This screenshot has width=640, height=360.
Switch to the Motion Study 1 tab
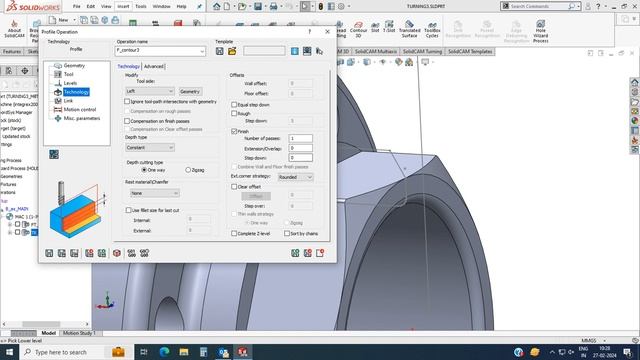[x=79, y=333]
